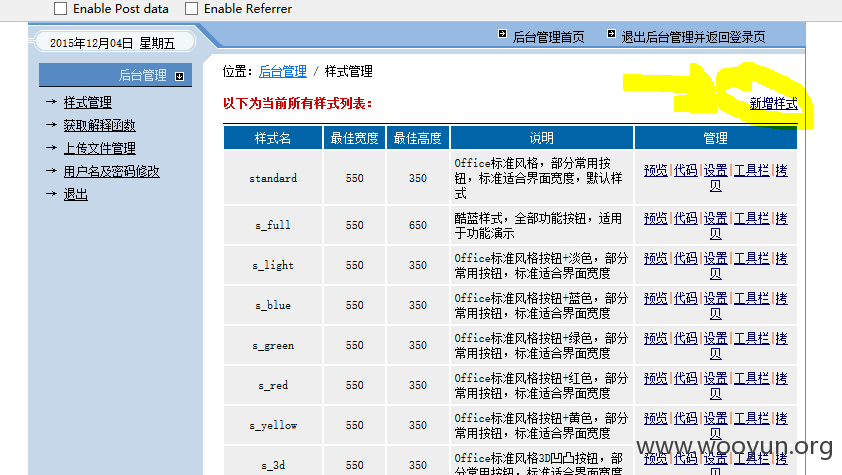Open 代码 for the s_red style
The height and width of the screenshot is (475, 842).
click(685, 378)
